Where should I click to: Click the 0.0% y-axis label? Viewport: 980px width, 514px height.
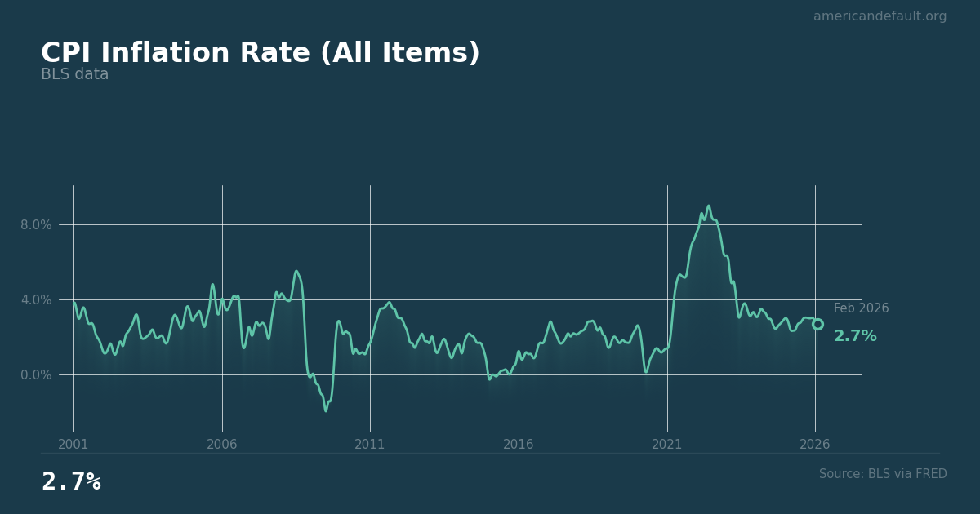pyautogui.click(x=36, y=374)
